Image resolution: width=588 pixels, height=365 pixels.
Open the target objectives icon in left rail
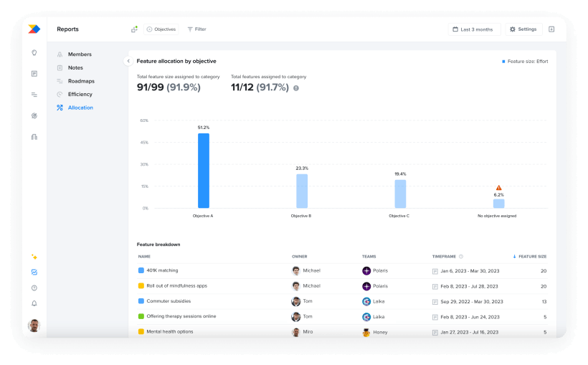click(34, 115)
